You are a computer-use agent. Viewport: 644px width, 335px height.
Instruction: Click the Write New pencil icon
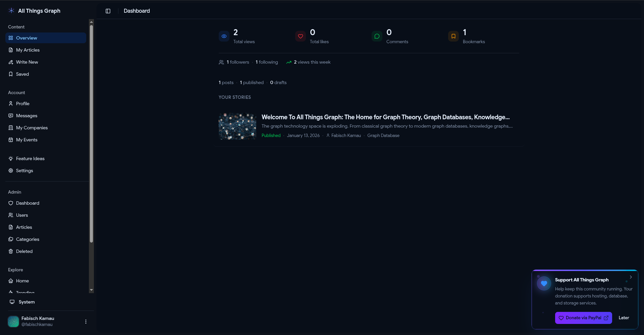click(11, 62)
